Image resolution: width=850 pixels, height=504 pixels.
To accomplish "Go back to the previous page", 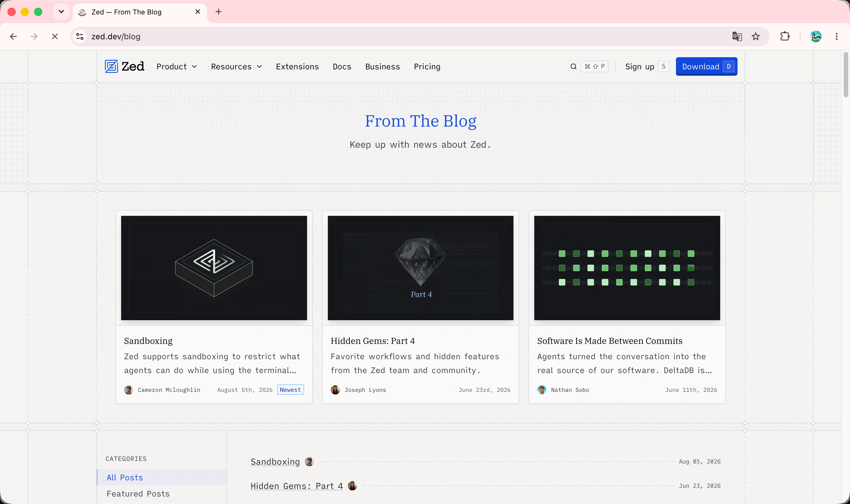I will 14,36.
